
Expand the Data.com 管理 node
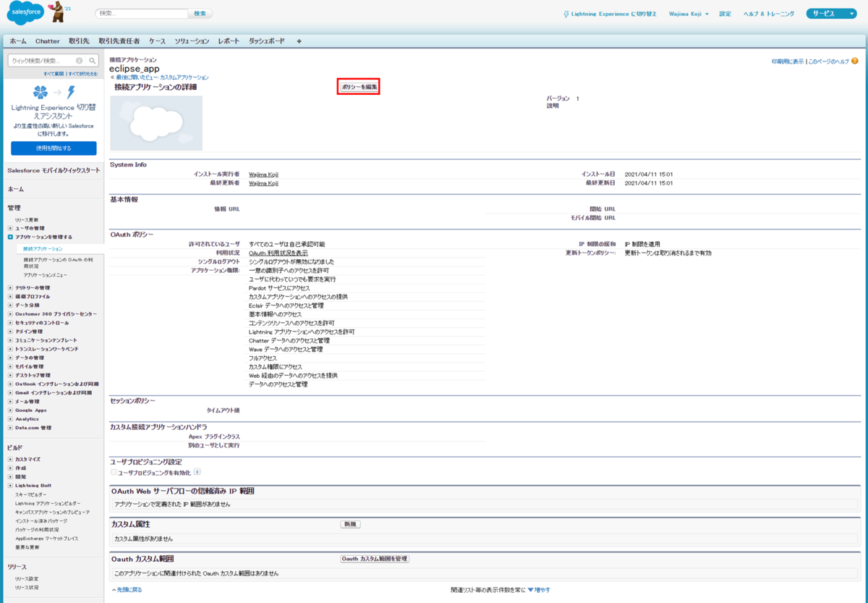click(10, 427)
